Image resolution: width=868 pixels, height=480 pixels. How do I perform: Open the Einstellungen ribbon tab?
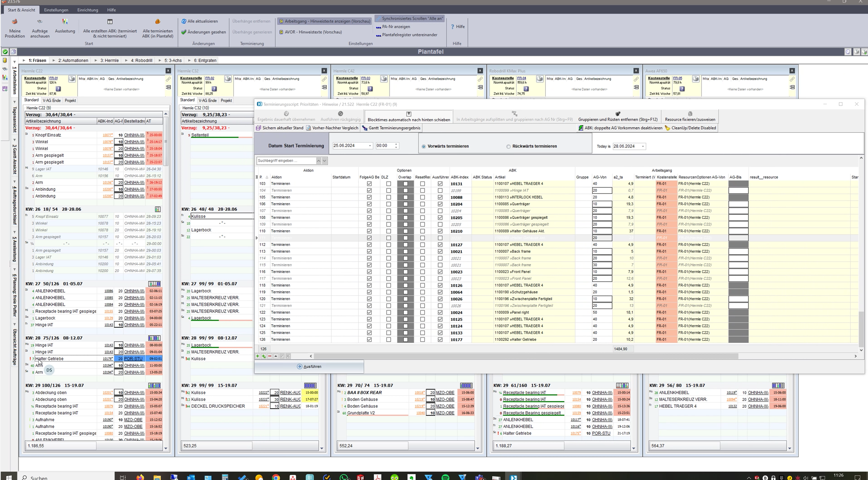pyautogui.click(x=56, y=10)
